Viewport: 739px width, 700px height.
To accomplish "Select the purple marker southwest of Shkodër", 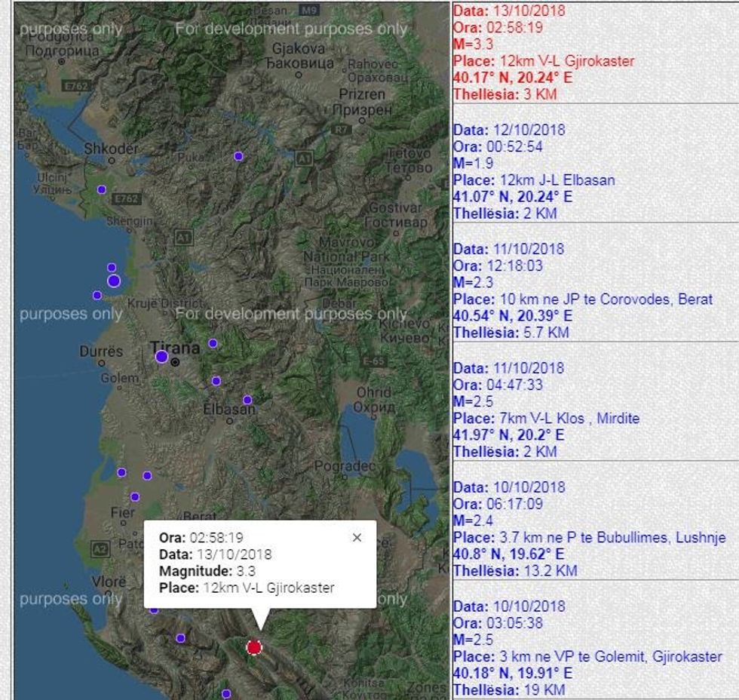I will [102, 189].
